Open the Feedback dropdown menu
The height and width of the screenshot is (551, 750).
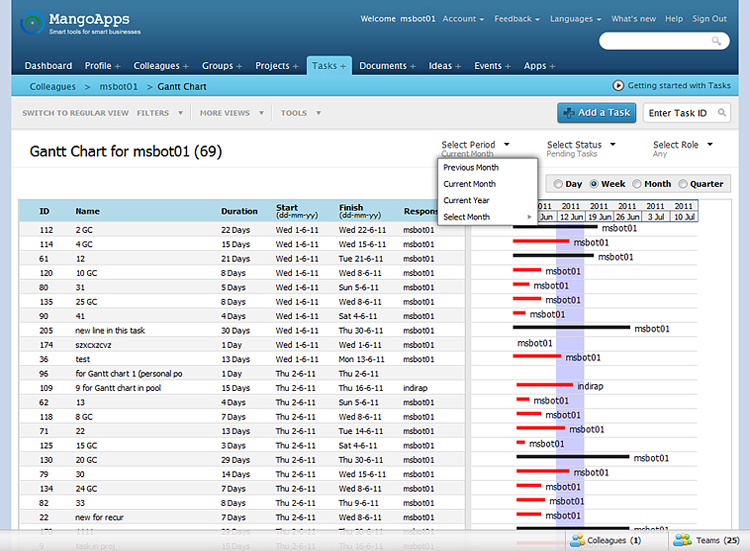[x=517, y=19]
